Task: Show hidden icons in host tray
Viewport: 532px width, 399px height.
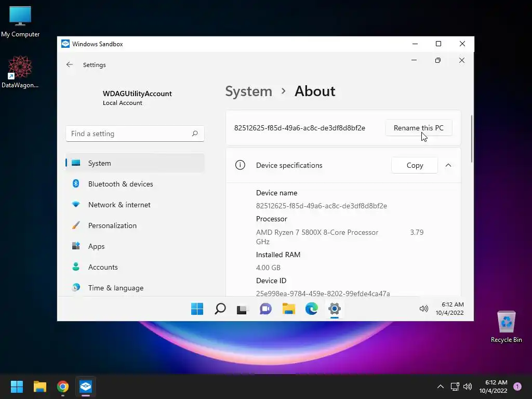Action: [441, 387]
